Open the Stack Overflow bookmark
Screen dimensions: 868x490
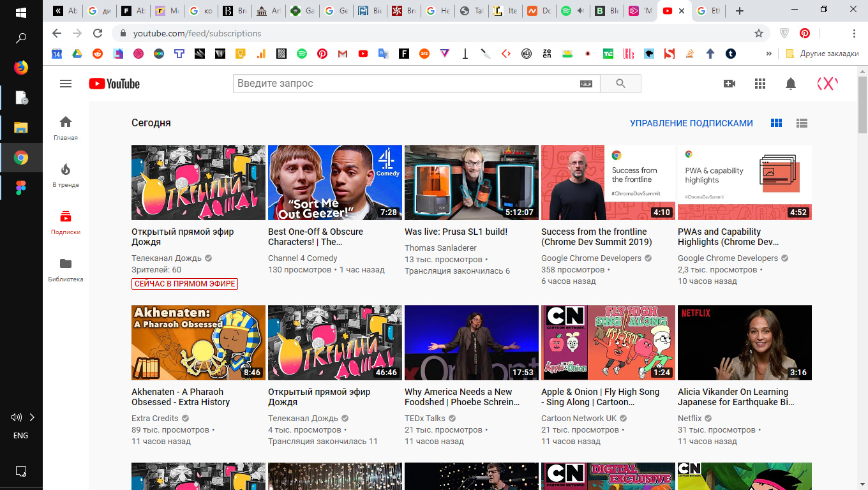coord(690,54)
